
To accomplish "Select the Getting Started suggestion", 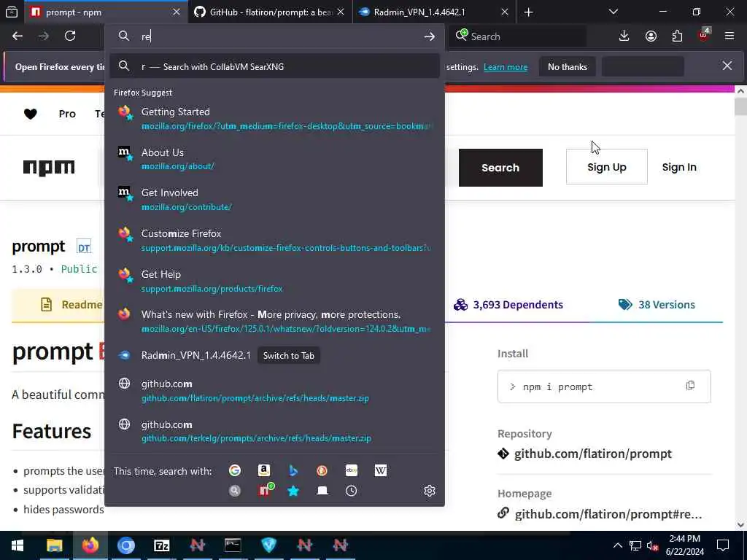I will (275, 118).
